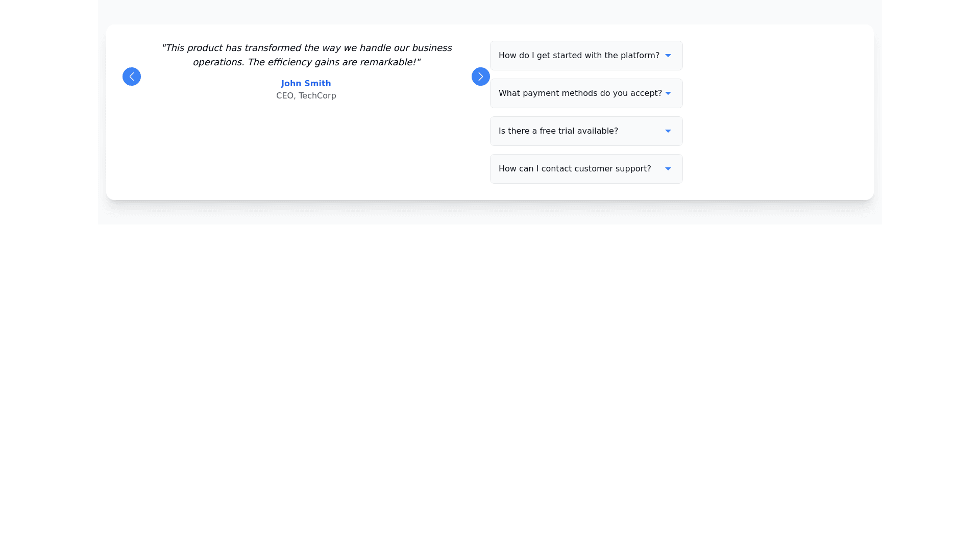The height and width of the screenshot is (551, 980).
Task: Click the blue caret beside the customer support question
Action: coord(668,169)
